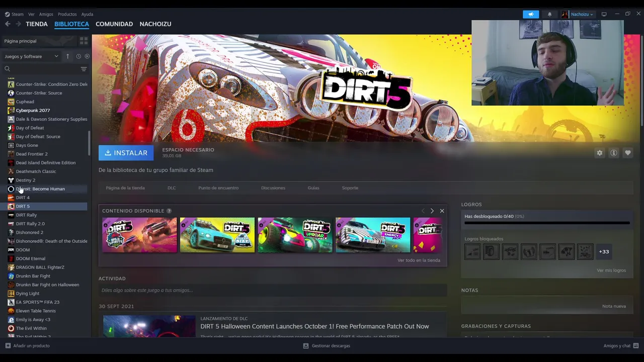Screen dimensions: 644x362
Task: Open Friends and chat icon
Action: [x=636, y=345]
